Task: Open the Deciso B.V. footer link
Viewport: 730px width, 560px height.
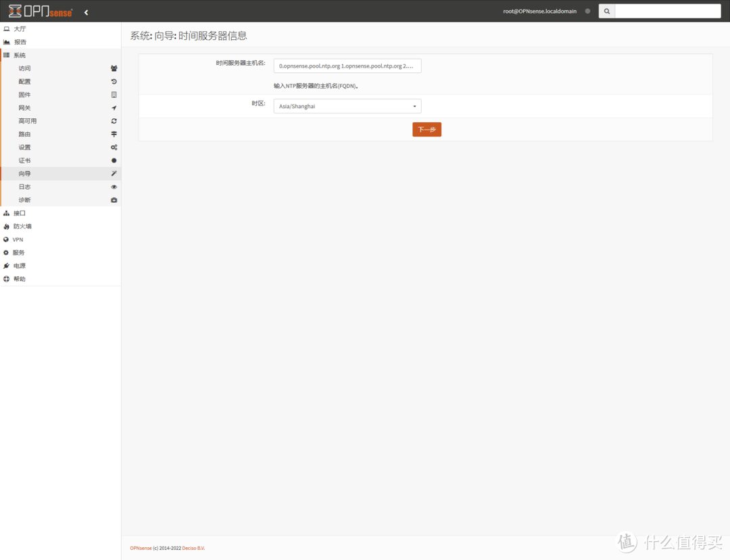Action: click(193, 549)
